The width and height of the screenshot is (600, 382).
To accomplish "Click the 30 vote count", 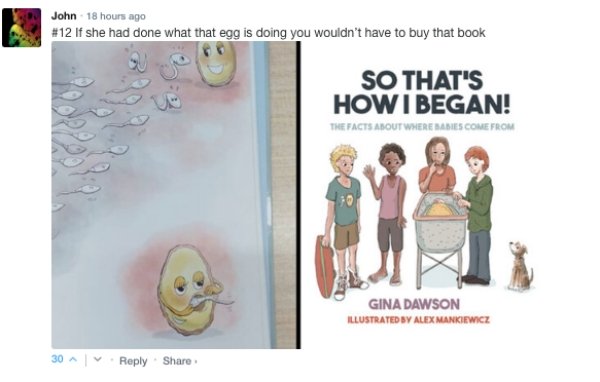I will (x=57, y=359).
